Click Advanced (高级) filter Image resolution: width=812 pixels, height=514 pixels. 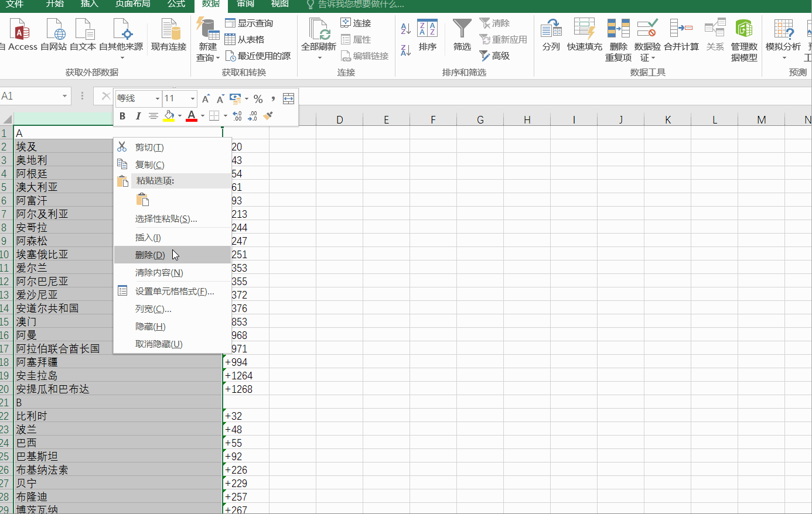[495, 56]
